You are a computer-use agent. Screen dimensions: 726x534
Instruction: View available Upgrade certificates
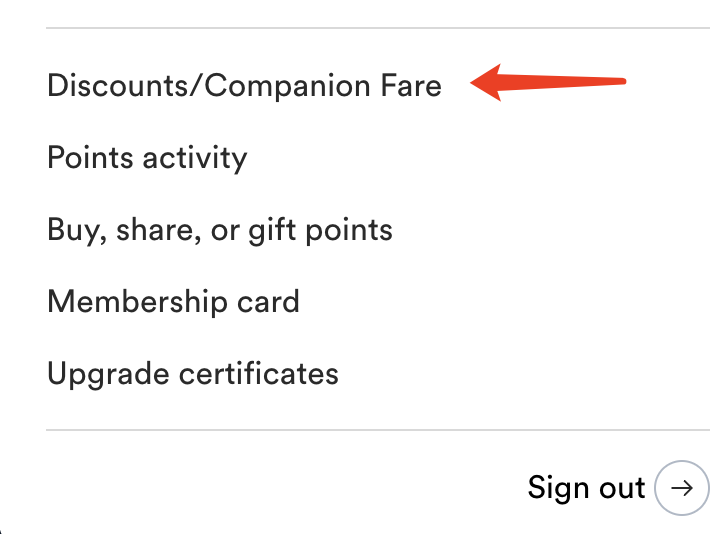[x=193, y=374]
